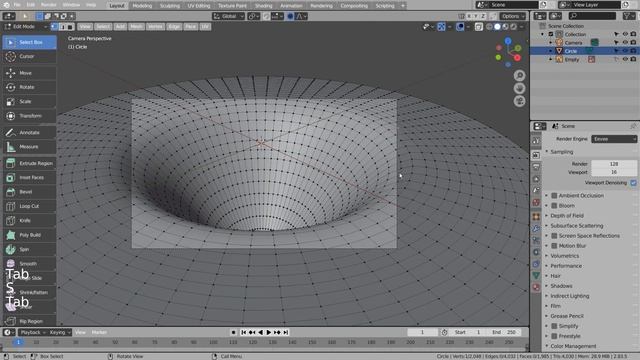Screen dimensions: 640x360
Task: Open the Mesh menu in viewport header
Action: [x=136, y=27]
